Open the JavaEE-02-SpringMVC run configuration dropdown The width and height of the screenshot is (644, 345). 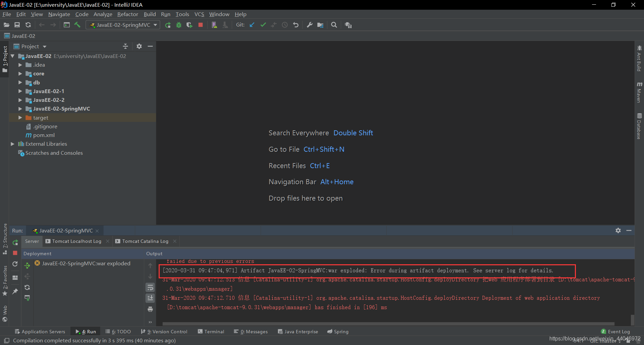pyautogui.click(x=123, y=25)
